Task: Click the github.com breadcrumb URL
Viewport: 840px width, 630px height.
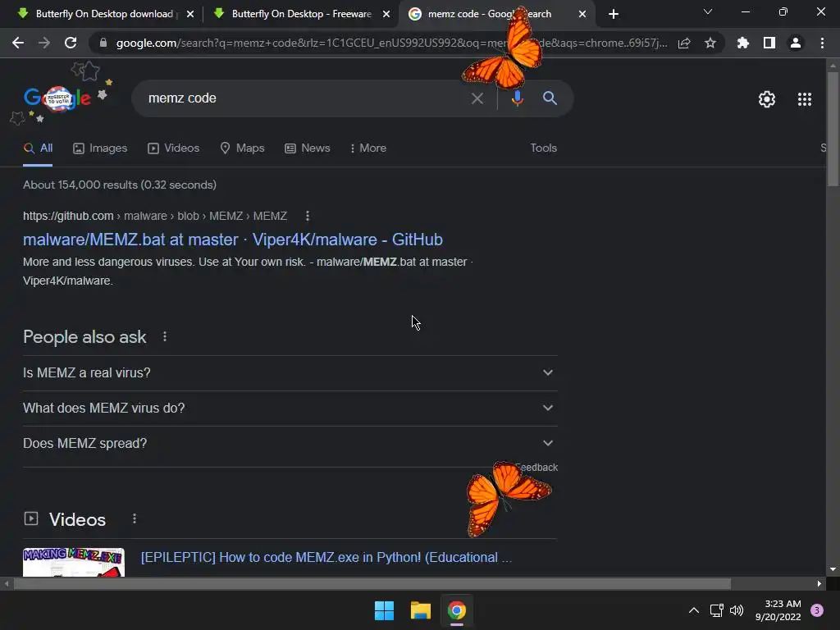Action: tap(155, 216)
